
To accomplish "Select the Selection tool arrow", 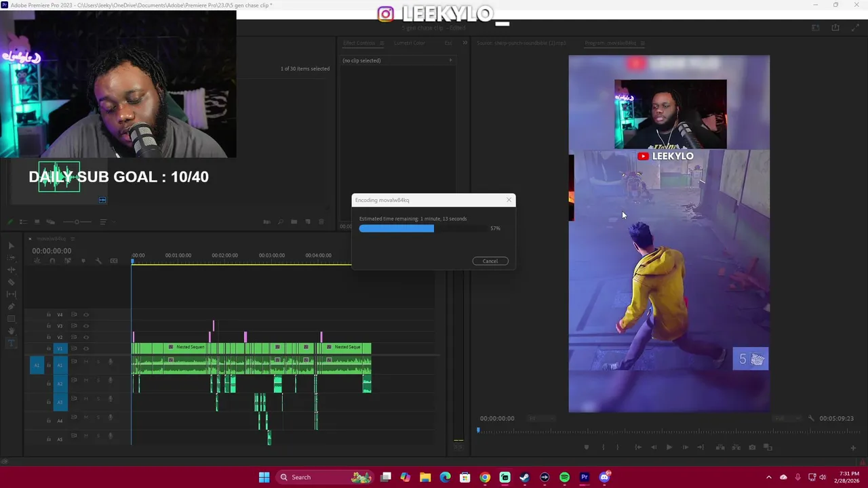I will (12, 245).
